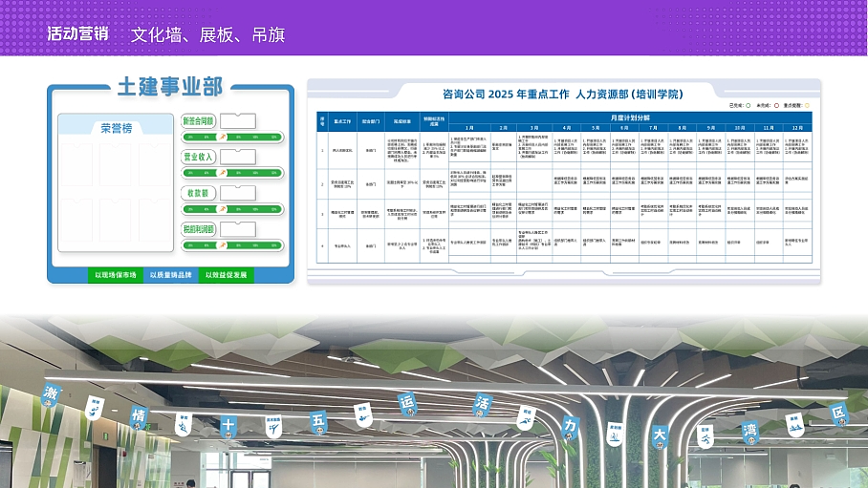The height and width of the screenshot is (488, 868).
Task: Click the 营业收入 green progress bar
Action: pos(232,173)
